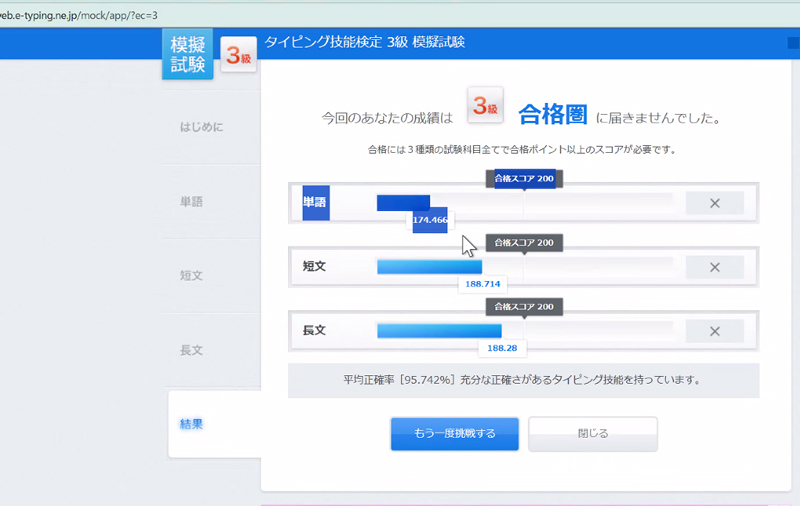The image size is (800, 506).
Task: Click the X mark in 長文 row
Action: coord(714,331)
